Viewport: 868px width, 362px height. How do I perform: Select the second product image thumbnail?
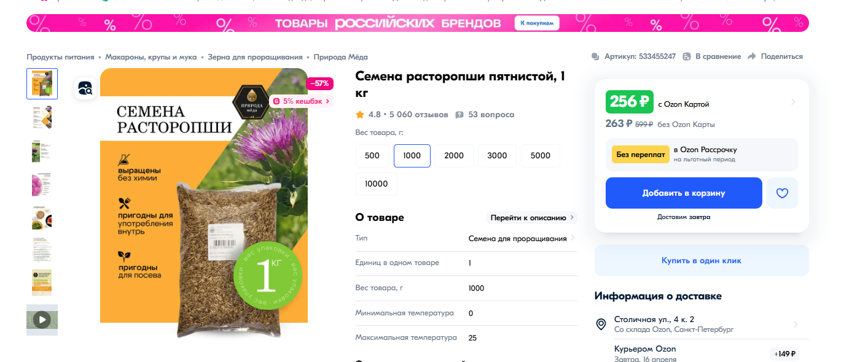click(x=42, y=117)
